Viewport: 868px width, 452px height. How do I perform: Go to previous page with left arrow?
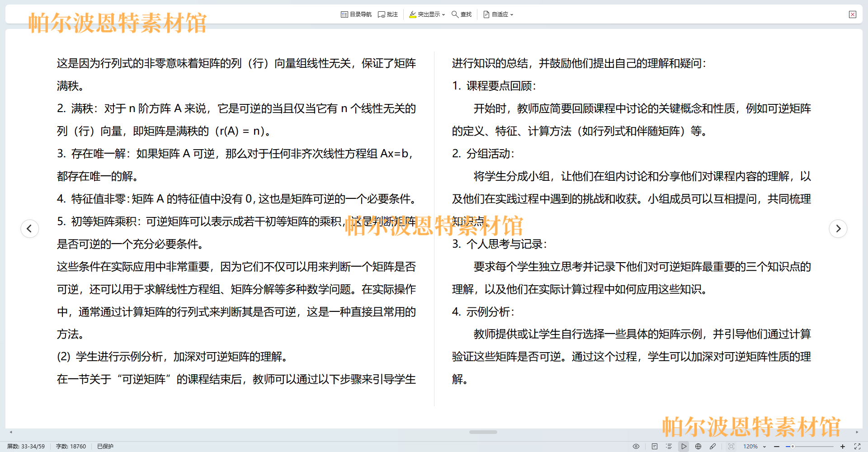30,228
